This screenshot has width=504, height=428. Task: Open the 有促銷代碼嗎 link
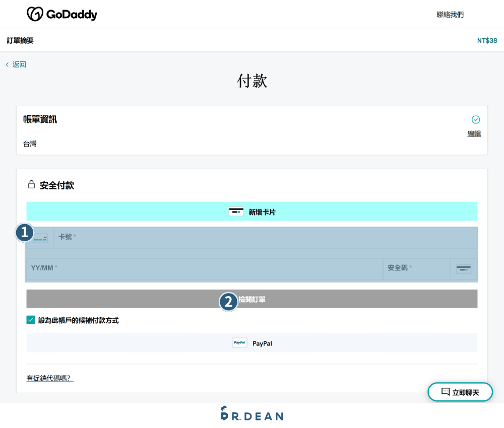click(x=49, y=377)
